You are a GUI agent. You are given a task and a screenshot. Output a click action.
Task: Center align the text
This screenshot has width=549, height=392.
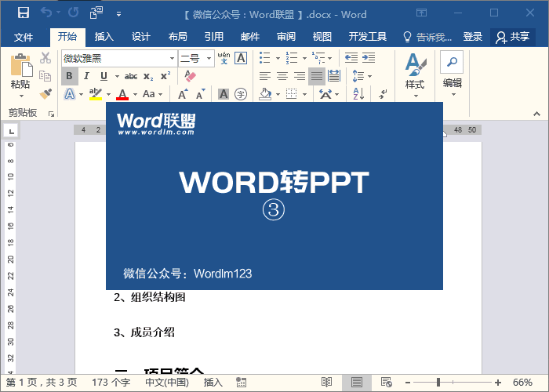tap(282, 76)
